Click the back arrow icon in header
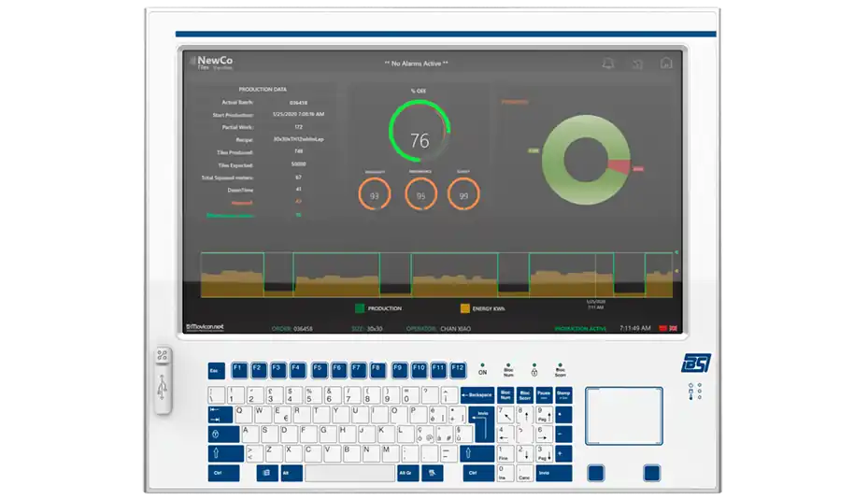 637,64
